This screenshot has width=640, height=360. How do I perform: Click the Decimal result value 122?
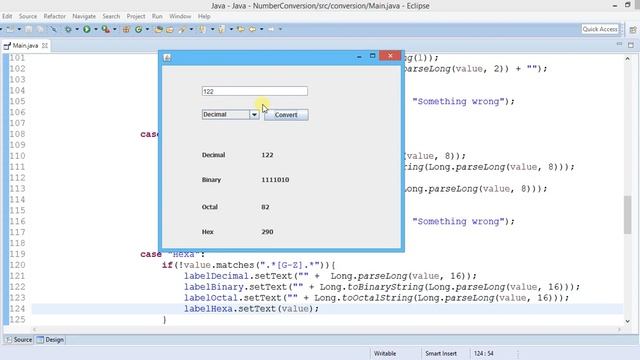coord(267,155)
